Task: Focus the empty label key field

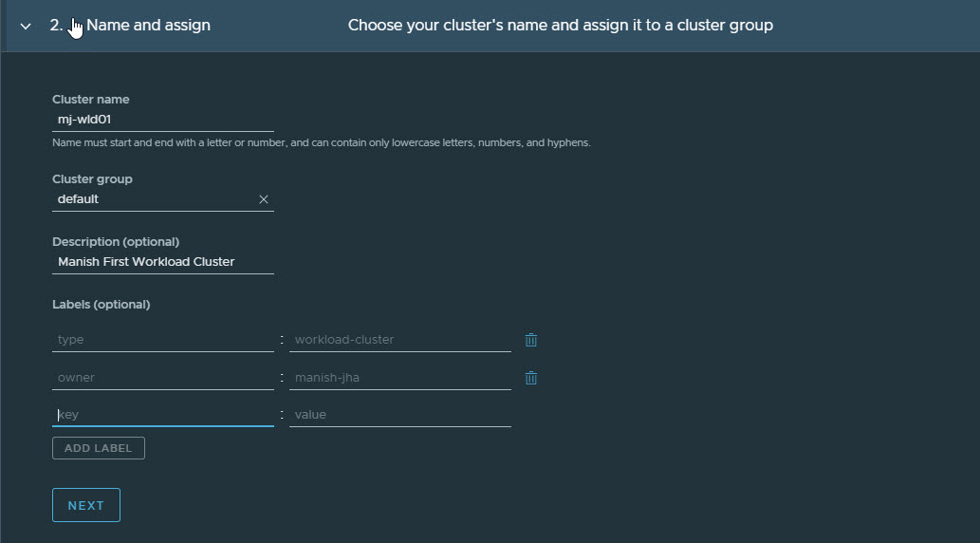Action: click(x=162, y=415)
